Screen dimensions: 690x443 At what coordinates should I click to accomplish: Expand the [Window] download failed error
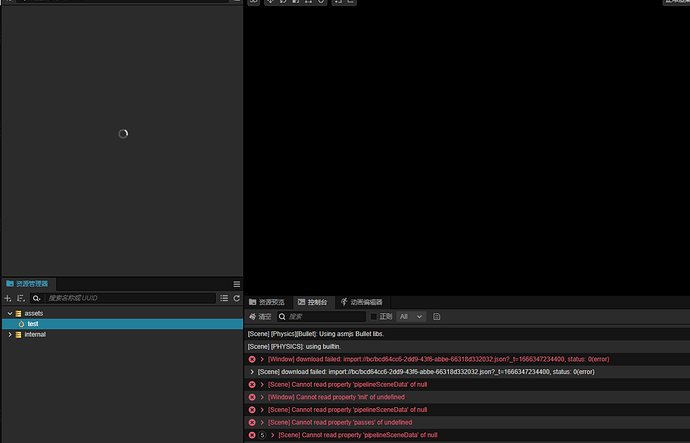point(262,359)
